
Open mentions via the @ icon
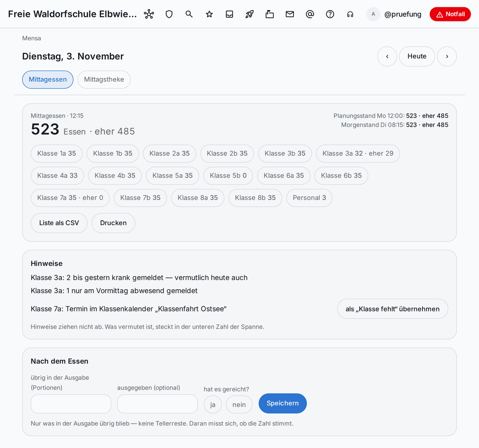coord(310,14)
